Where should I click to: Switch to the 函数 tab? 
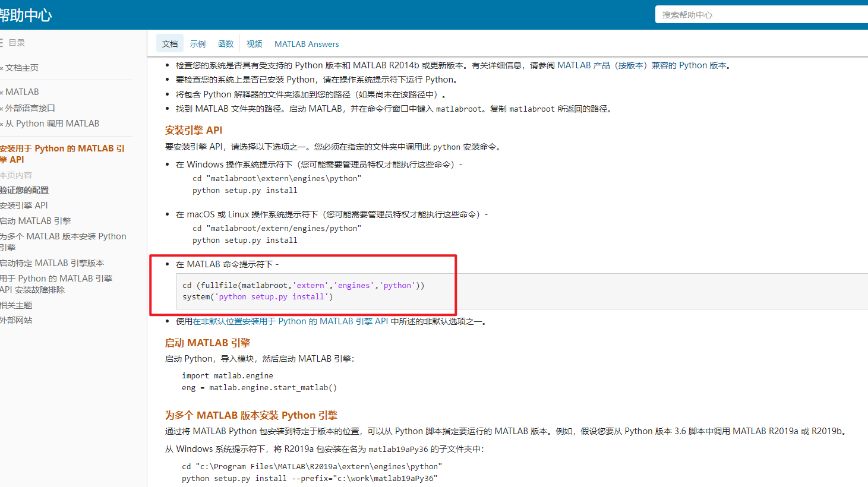[x=226, y=44]
